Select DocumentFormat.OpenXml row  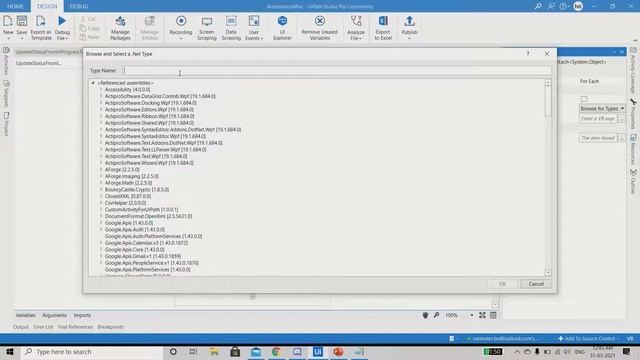tap(148, 216)
